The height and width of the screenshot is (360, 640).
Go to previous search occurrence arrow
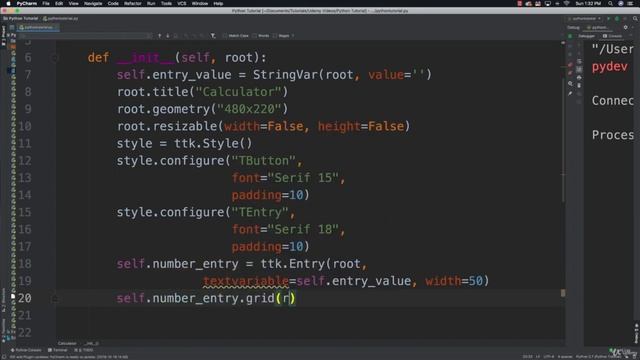pyautogui.click(x=160, y=36)
